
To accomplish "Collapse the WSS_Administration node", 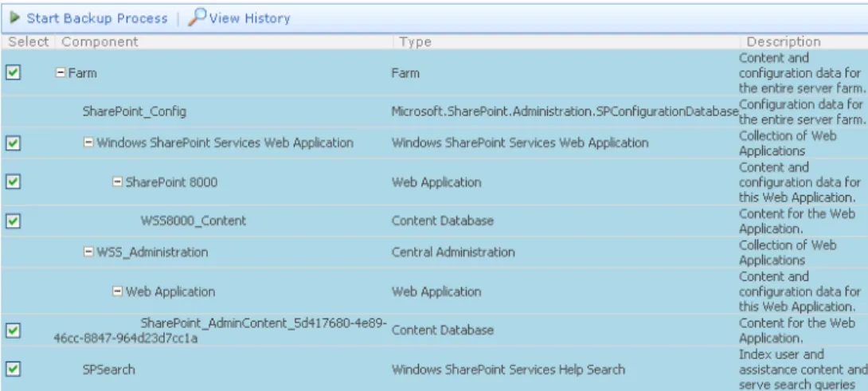I will pyautogui.click(x=88, y=252).
